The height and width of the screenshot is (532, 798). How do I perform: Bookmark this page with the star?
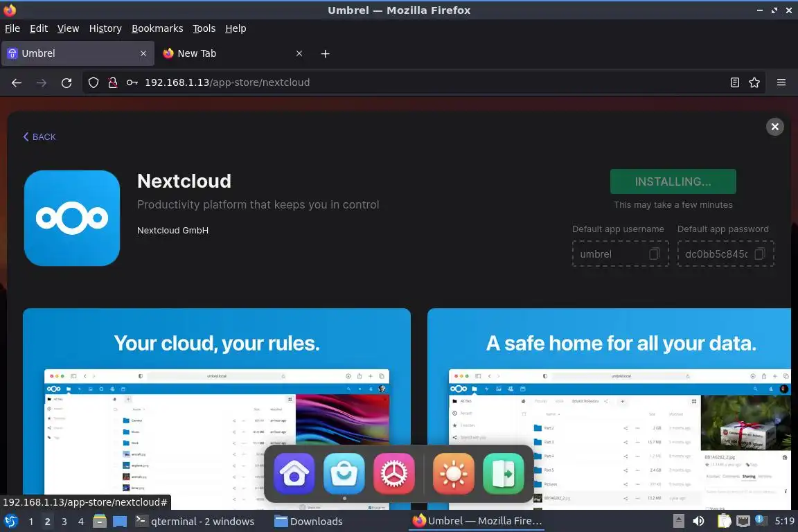click(754, 82)
